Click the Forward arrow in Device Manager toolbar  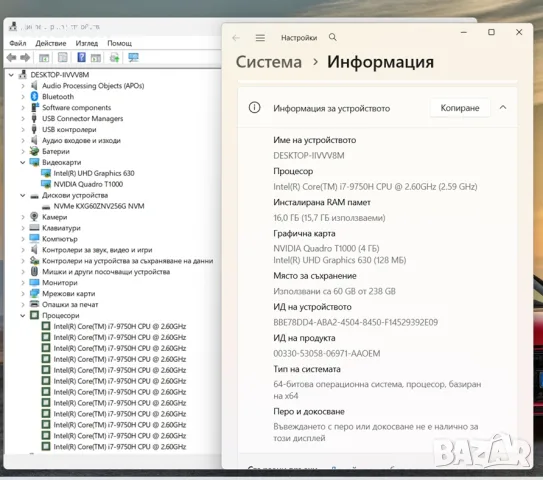click(25, 57)
